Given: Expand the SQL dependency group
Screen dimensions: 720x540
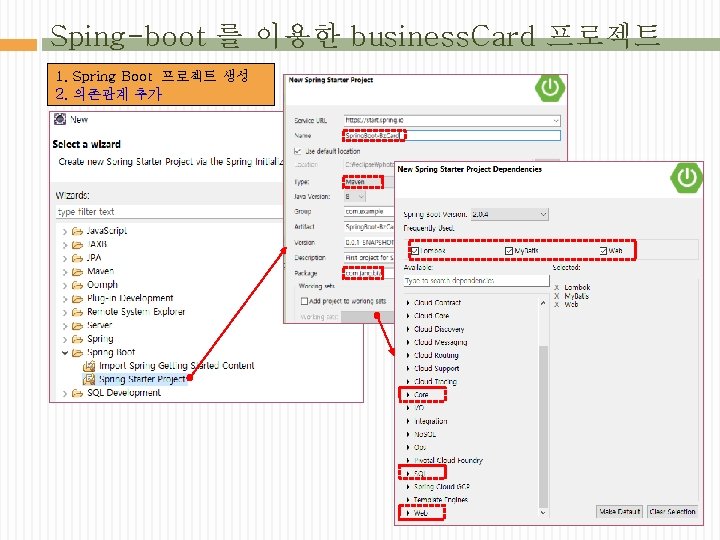Looking at the screenshot, I should coord(408,473).
